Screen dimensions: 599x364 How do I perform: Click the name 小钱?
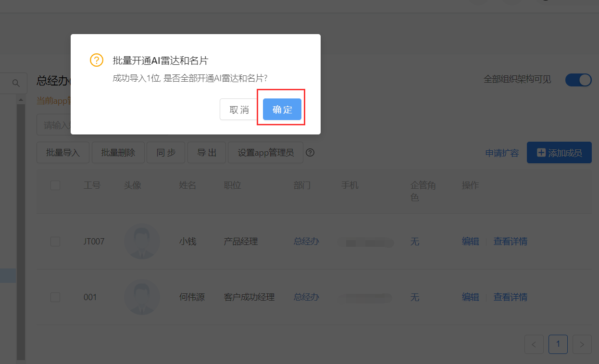click(187, 242)
